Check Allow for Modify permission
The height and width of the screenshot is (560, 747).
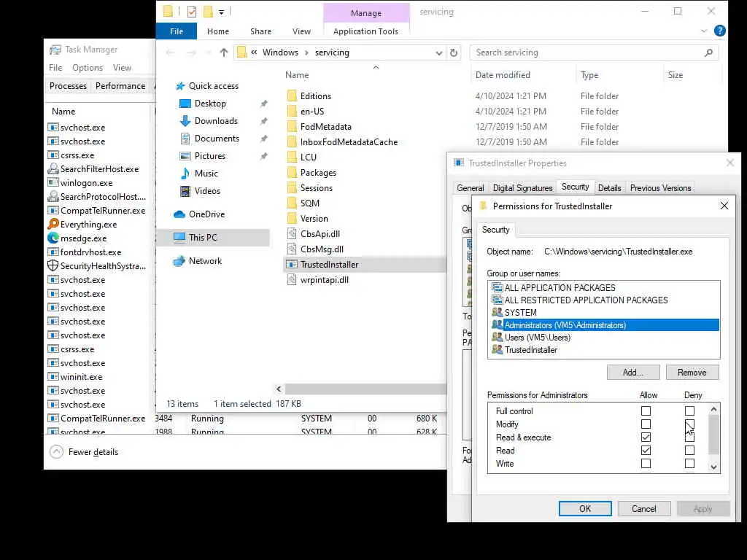coord(646,424)
